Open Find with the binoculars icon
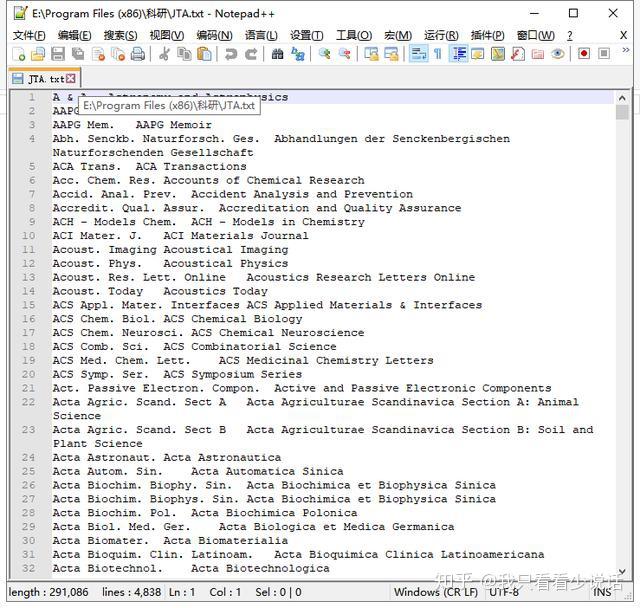Image resolution: width=640 pixels, height=608 pixels. [x=277, y=54]
